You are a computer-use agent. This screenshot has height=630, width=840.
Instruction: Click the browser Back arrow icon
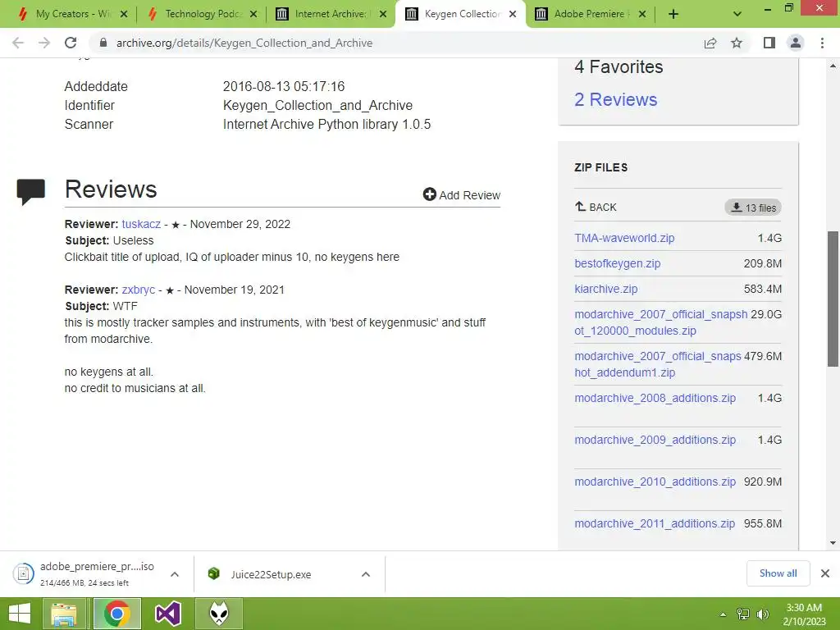click(18, 43)
